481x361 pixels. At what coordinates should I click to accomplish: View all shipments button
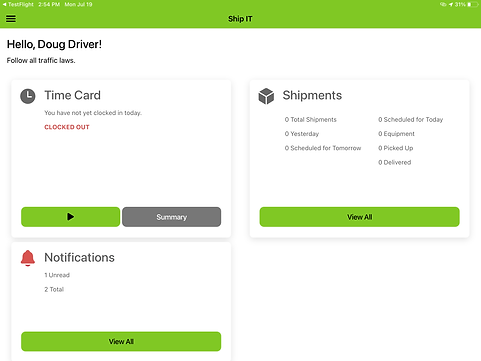[359, 217]
